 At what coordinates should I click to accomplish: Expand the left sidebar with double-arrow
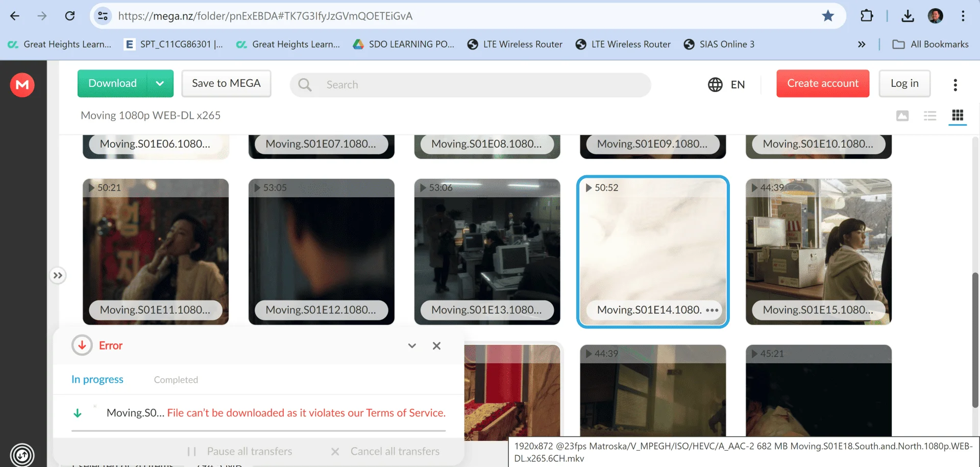pyautogui.click(x=58, y=276)
